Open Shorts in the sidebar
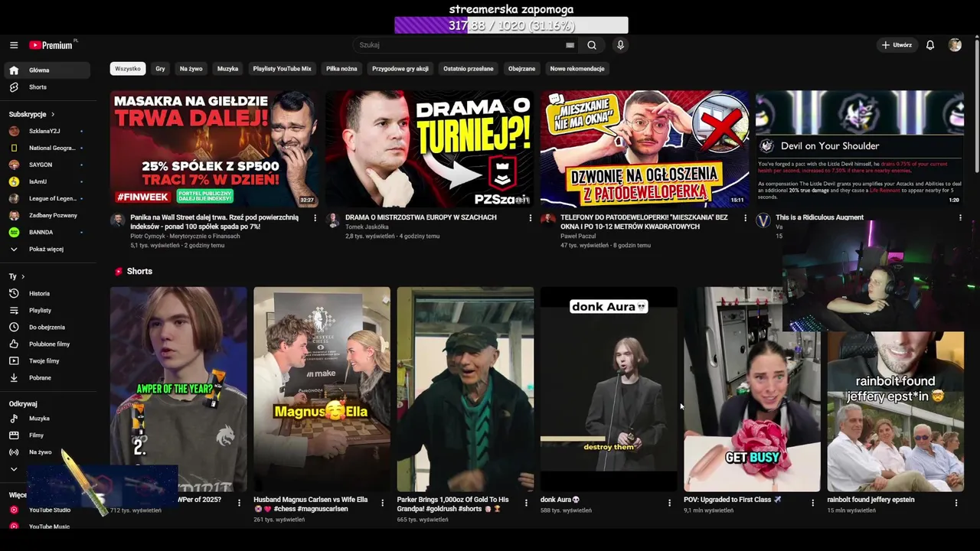The height and width of the screenshot is (551, 980). pyautogui.click(x=47, y=87)
